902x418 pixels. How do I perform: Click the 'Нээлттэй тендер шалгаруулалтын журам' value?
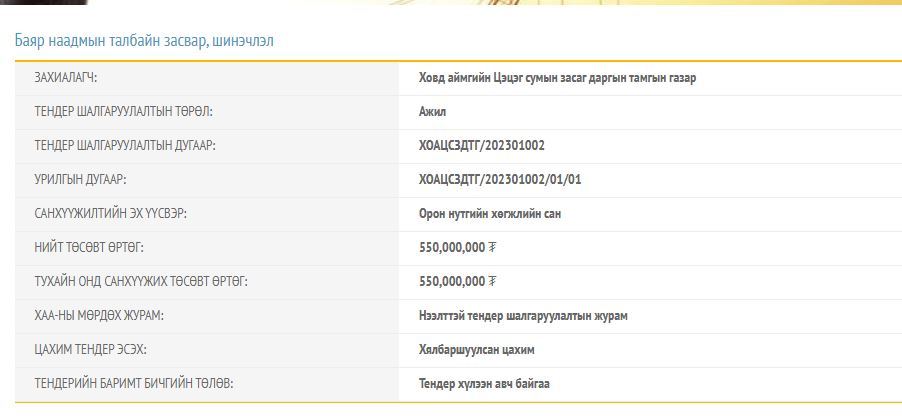(523, 316)
